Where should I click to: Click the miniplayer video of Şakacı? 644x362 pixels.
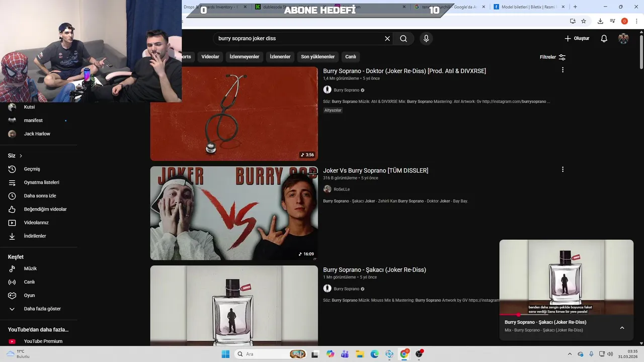pyautogui.click(x=567, y=277)
